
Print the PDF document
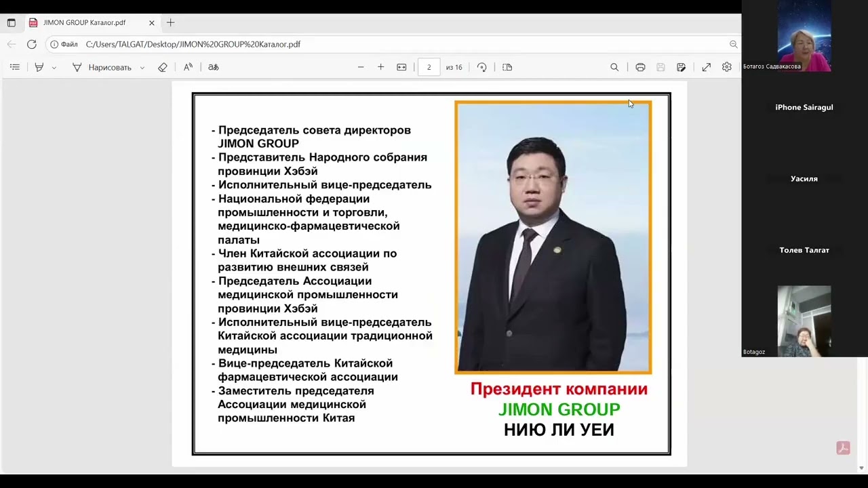pyautogui.click(x=640, y=67)
